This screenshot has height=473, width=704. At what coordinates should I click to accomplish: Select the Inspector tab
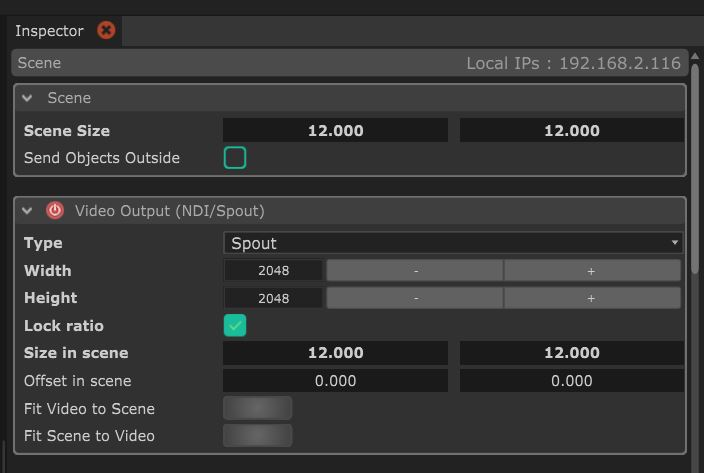point(49,31)
